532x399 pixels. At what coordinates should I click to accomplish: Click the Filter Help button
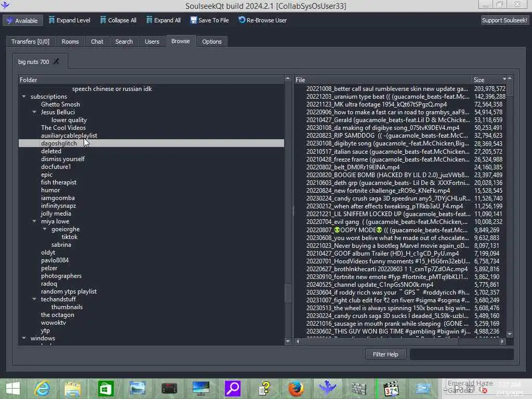coord(385,354)
